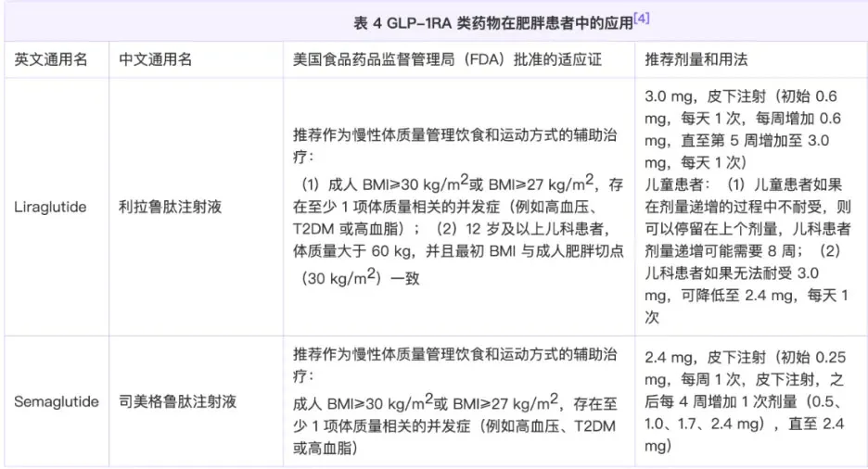The height and width of the screenshot is (469, 868).
Task: Select the FDA 批准的适应证 column header
Action: pyautogui.click(x=447, y=59)
